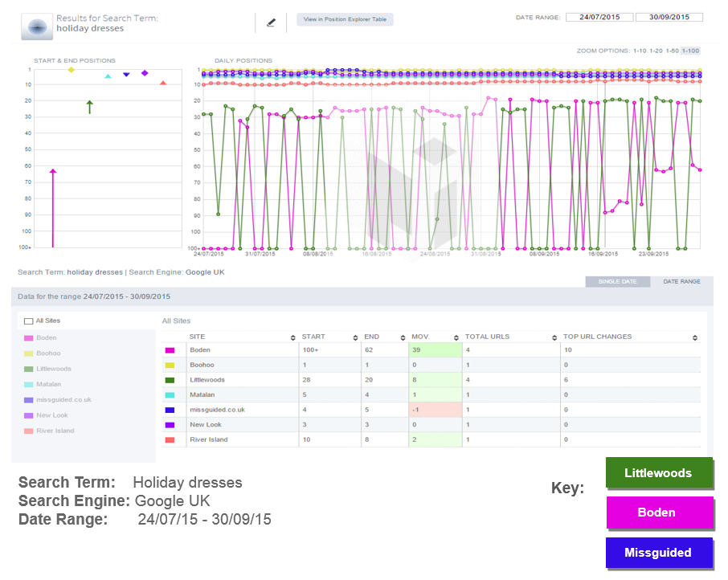Viewport: 728px width, 580px height.
Task: Open View in Position Explorer Table
Action: [x=345, y=19]
